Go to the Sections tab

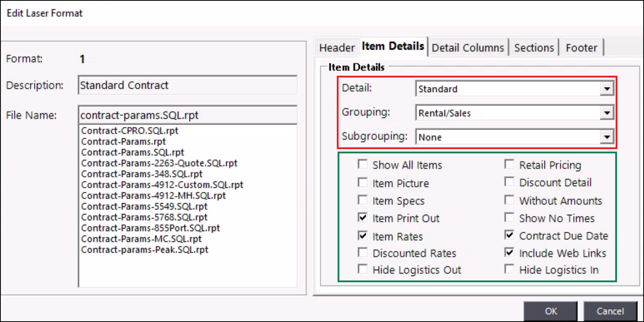pos(534,48)
